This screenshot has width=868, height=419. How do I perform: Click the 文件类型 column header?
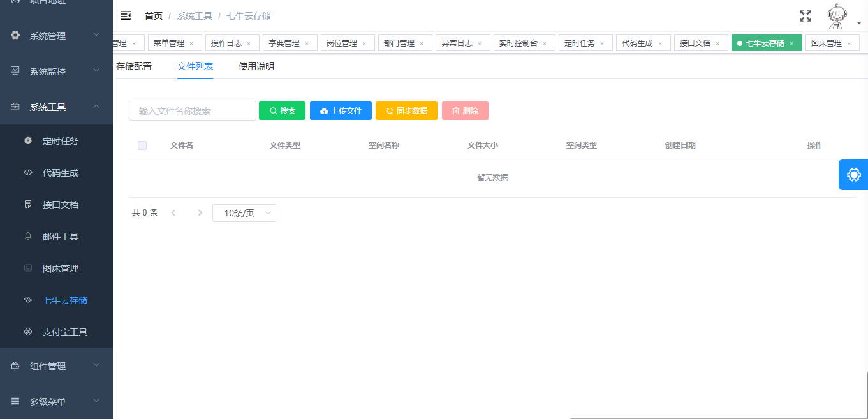(x=285, y=145)
